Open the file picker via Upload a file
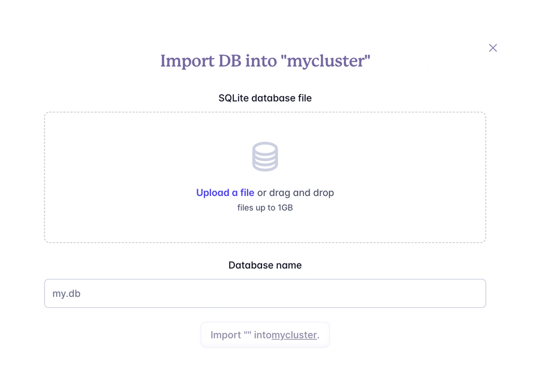 tap(225, 192)
